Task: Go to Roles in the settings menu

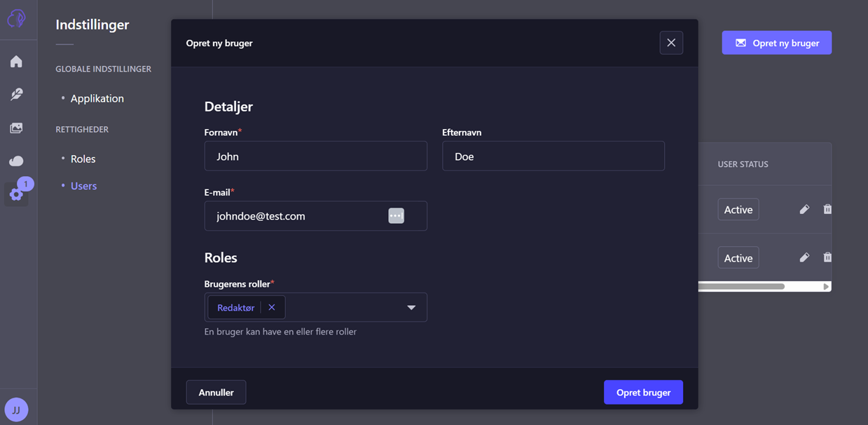Action: pyautogui.click(x=83, y=158)
